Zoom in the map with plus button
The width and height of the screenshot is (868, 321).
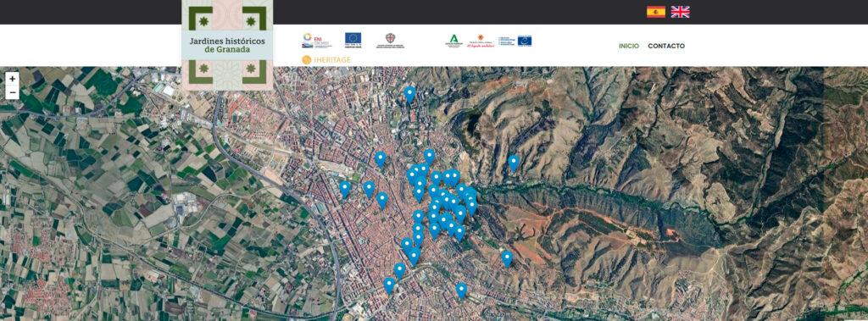[x=12, y=79]
